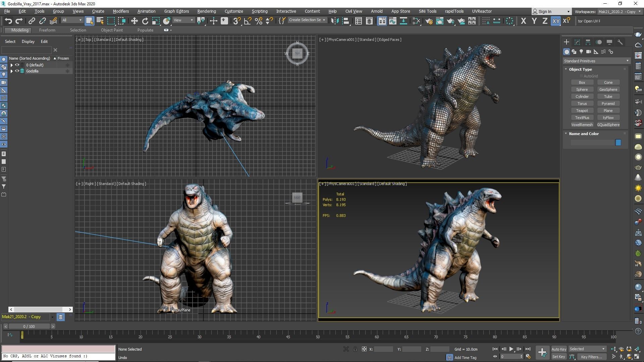Switch to the Modify panel tab
The width and height of the screenshot is (644, 362).
tap(577, 42)
